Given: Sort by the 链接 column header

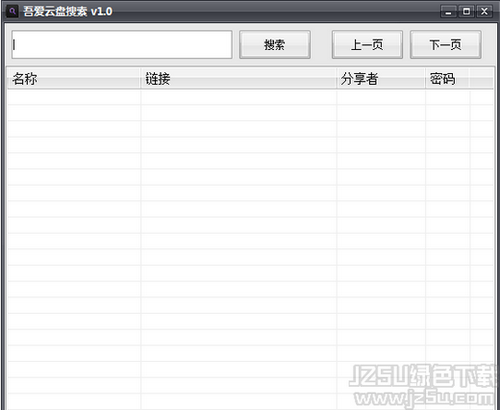Looking at the screenshot, I should point(239,79).
